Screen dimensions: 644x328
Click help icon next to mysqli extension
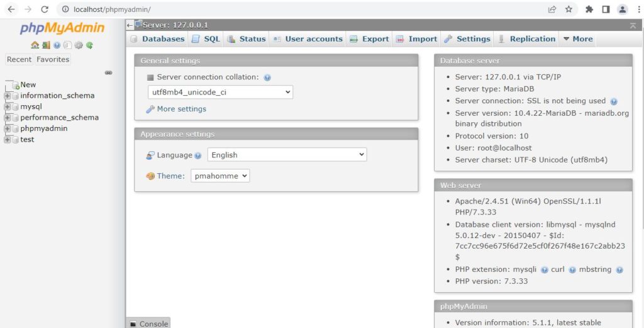(545, 270)
